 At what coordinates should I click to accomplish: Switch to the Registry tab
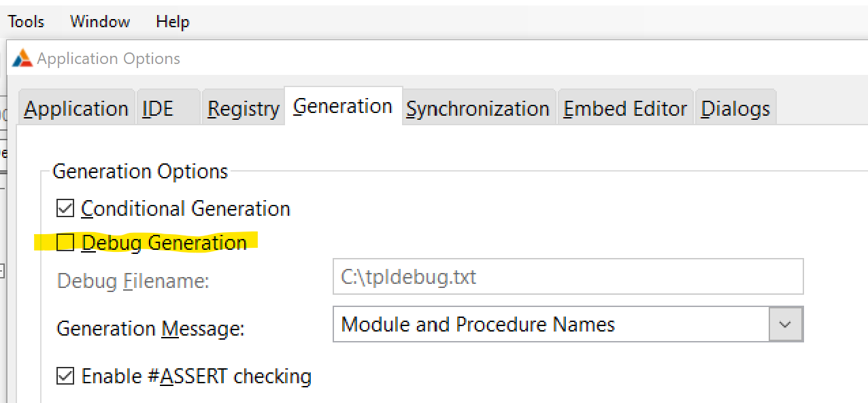[x=244, y=109]
